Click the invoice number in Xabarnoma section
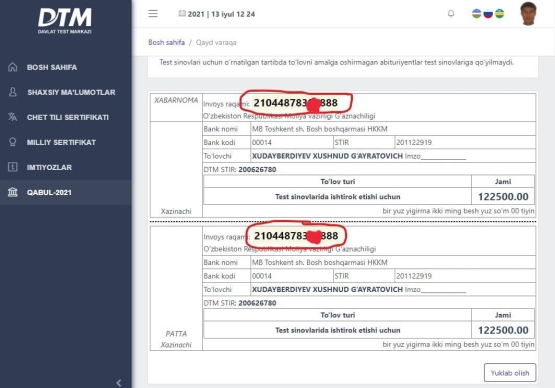This screenshot has height=388, width=555. click(x=296, y=103)
